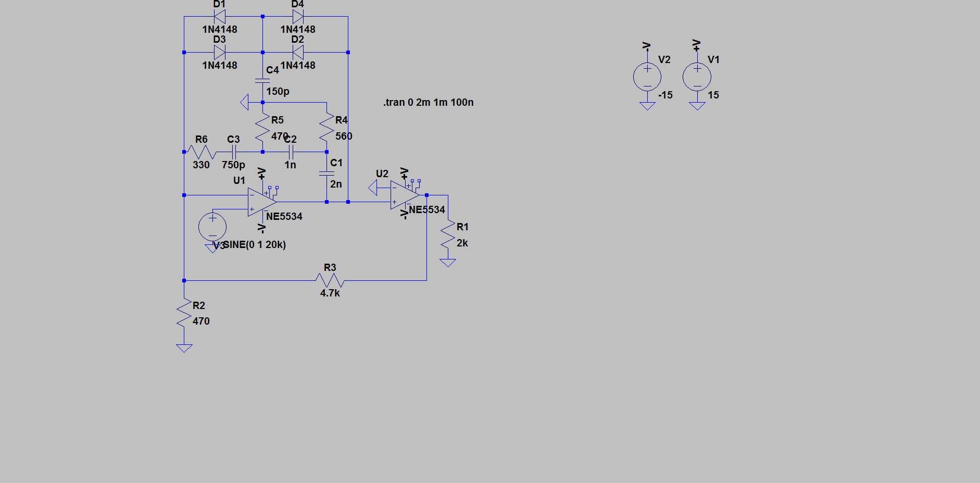Click the NE5534 label under U1
Screen dimensions: 980x483
coord(284,216)
